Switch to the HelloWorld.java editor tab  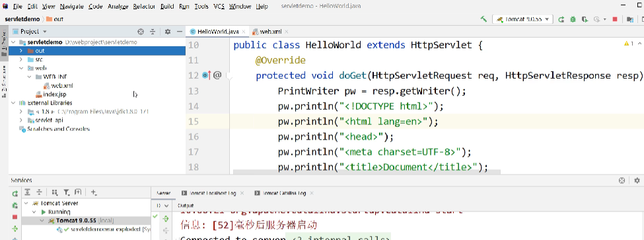coord(218,31)
